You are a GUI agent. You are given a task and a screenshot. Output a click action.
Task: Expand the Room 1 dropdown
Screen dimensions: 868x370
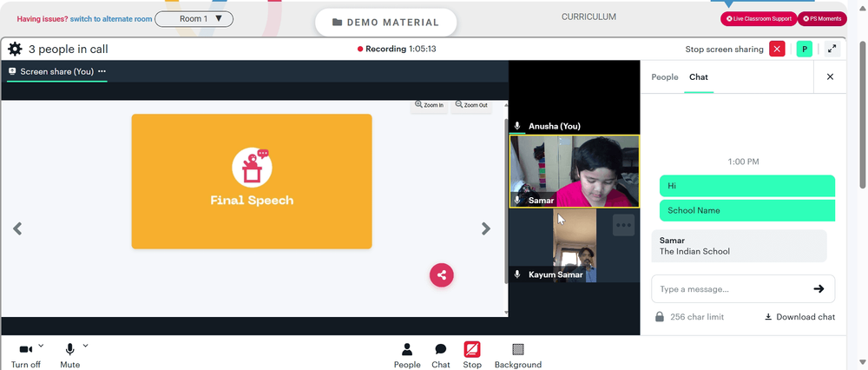coord(194,19)
